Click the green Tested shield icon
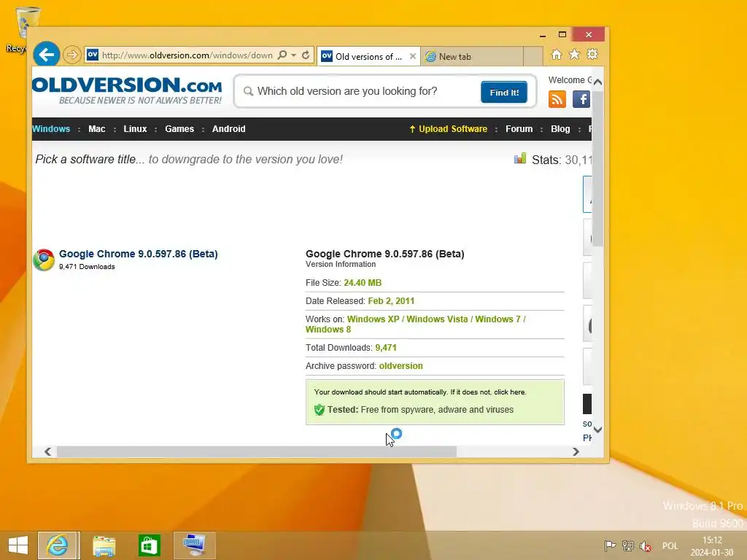 (320, 410)
